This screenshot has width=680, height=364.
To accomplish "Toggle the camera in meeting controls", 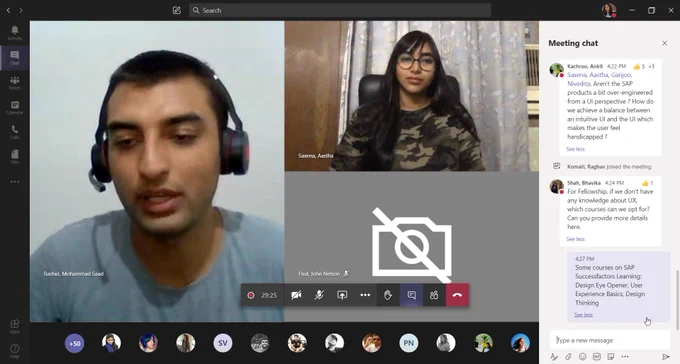I will tap(296, 295).
